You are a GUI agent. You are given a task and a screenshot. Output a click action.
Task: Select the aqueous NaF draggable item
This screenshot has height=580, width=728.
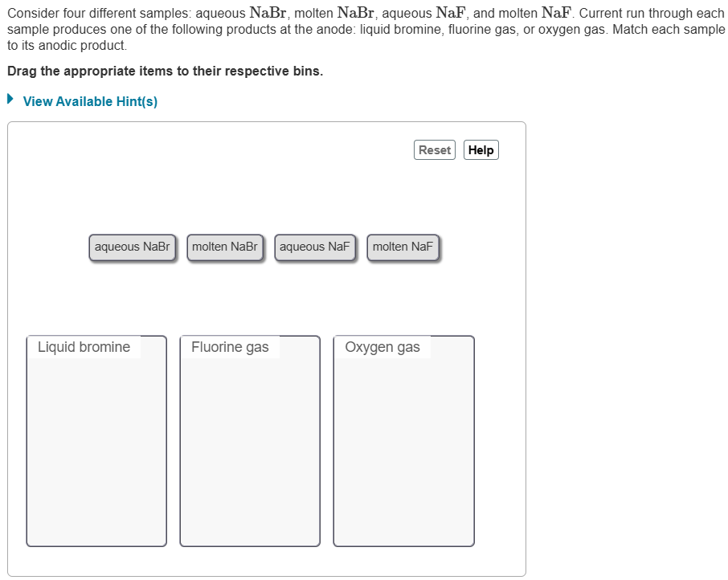(x=315, y=247)
